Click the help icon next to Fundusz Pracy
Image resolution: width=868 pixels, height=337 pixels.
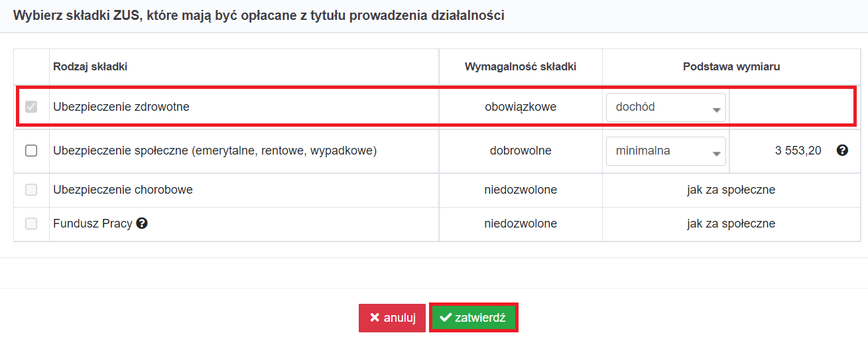[142, 224]
